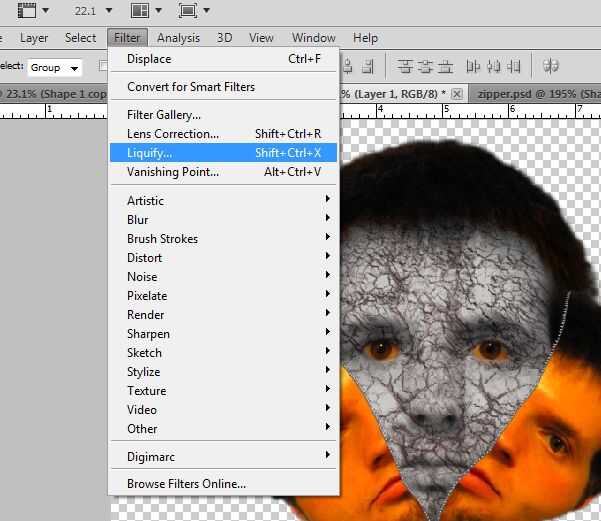The height and width of the screenshot is (521, 601).
Task: Expand the Stylize filter submenu
Action: pyautogui.click(x=223, y=371)
